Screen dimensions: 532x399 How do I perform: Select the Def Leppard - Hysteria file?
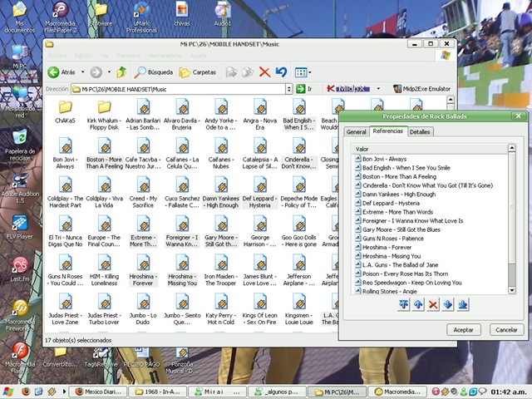pyautogui.click(x=260, y=192)
